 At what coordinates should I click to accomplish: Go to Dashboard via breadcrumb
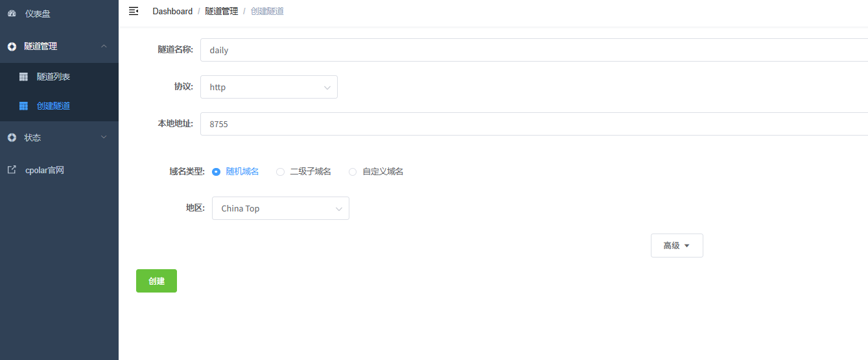point(172,11)
